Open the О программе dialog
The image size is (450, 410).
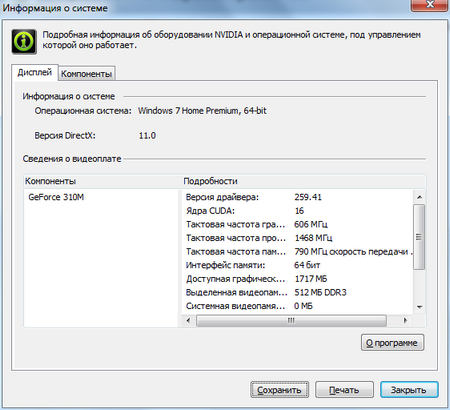coord(392,342)
